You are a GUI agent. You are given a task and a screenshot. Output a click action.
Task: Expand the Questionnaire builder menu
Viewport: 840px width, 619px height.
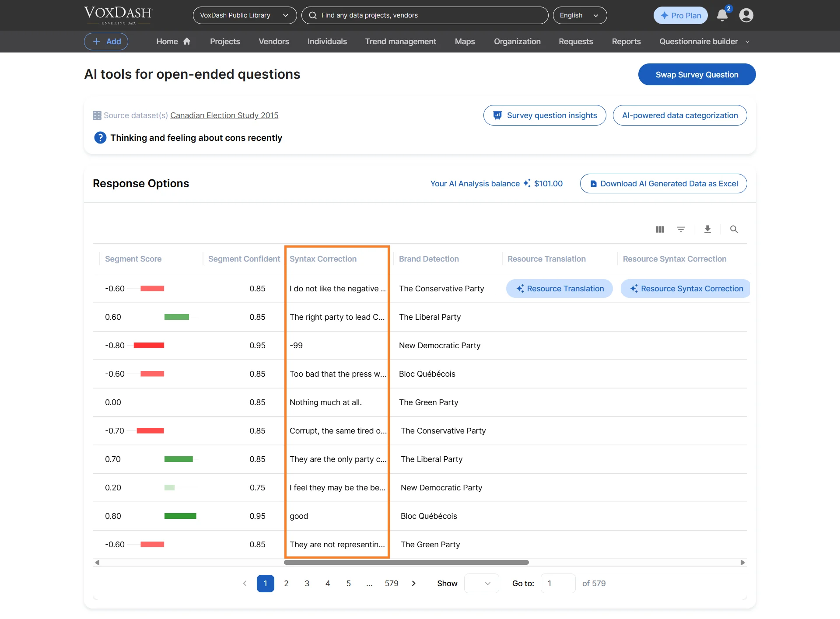(704, 42)
